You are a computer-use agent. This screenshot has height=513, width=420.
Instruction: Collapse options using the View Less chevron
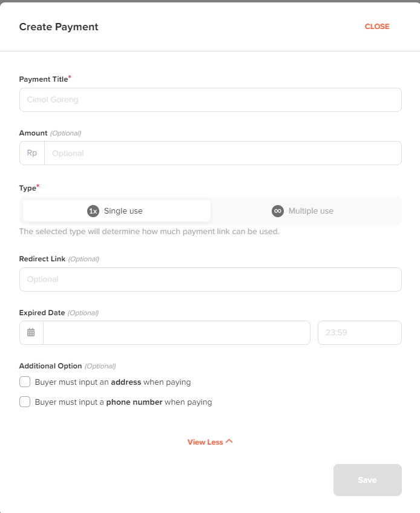coord(228,442)
